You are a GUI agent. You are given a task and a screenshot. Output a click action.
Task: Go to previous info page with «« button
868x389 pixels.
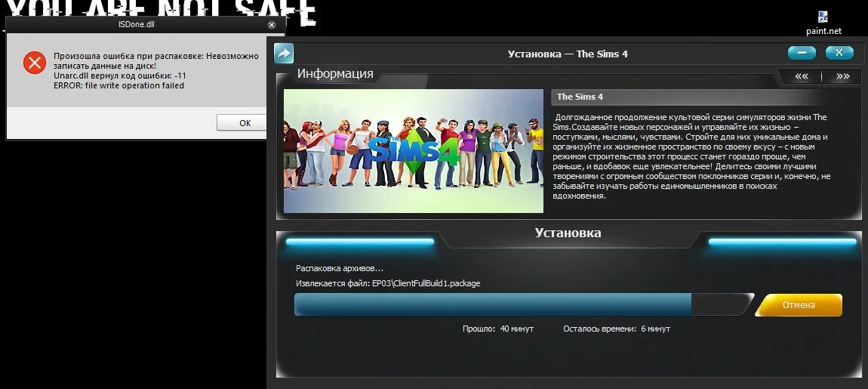point(801,76)
